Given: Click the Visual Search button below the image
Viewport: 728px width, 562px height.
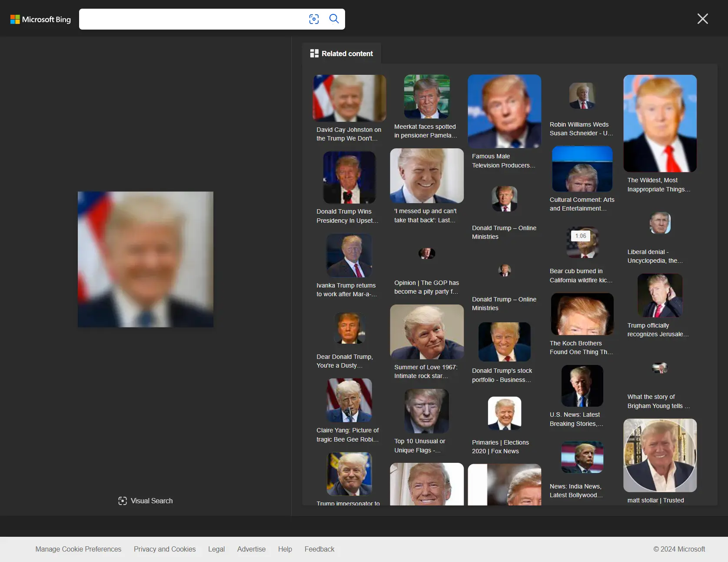Looking at the screenshot, I should point(146,501).
